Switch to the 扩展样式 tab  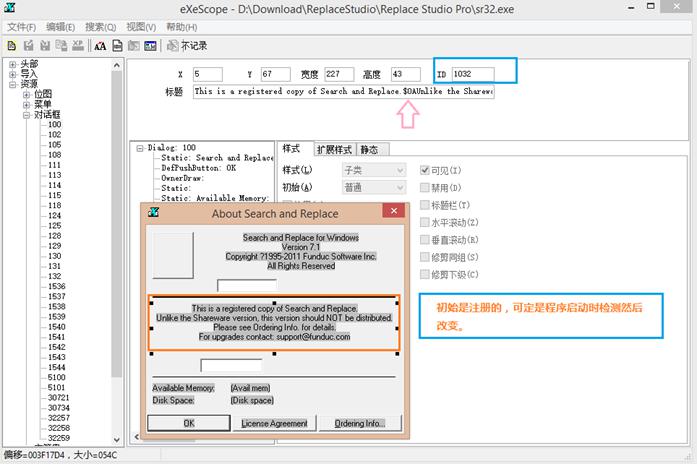pyautogui.click(x=334, y=150)
